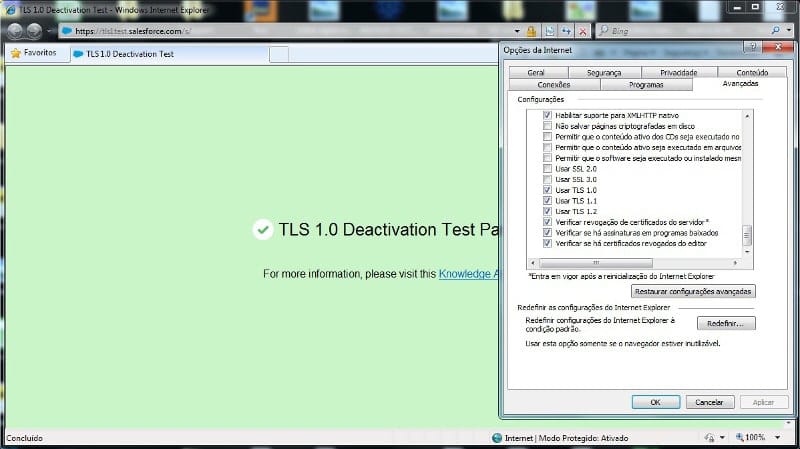Toggle the Compatibility View icon
The height and width of the screenshot is (449, 800).
549,31
